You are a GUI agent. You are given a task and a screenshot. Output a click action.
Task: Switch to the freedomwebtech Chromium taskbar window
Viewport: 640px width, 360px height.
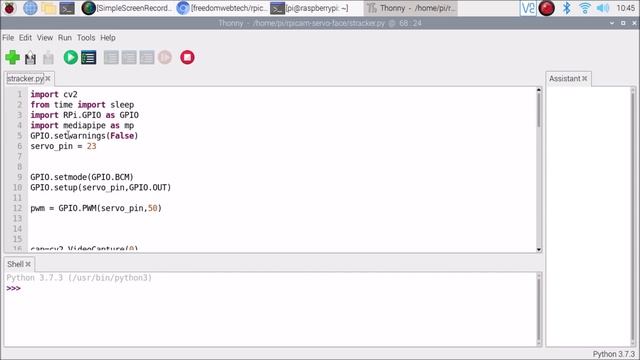pyautogui.click(x=222, y=8)
